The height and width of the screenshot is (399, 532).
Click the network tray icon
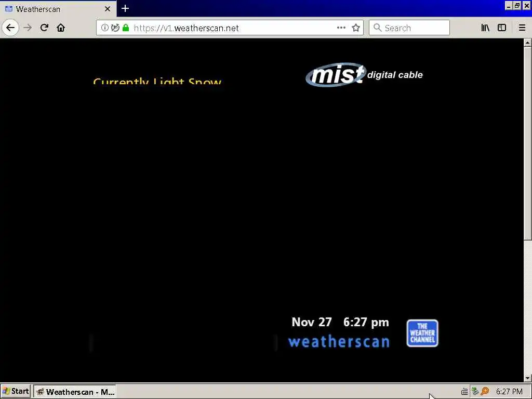point(475,391)
